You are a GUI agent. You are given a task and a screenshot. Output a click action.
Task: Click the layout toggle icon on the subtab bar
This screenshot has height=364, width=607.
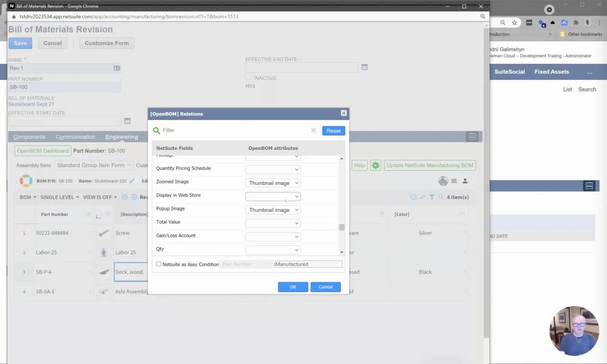(472, 137)
